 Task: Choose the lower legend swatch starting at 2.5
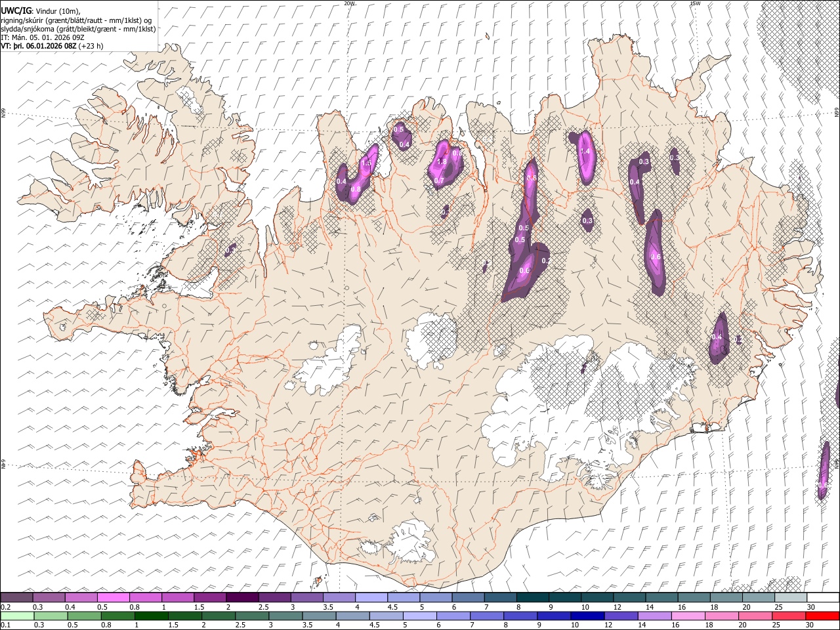[251, 616]
